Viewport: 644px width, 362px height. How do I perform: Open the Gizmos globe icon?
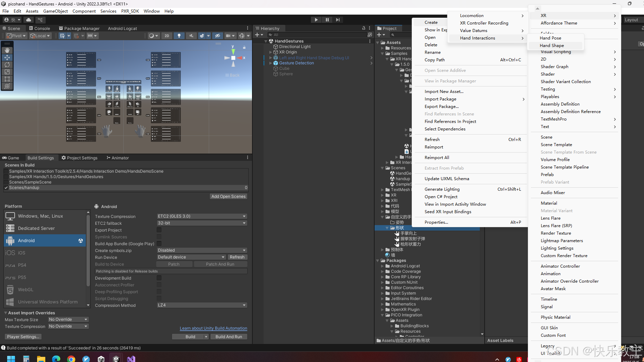click(x=242, y=36)
